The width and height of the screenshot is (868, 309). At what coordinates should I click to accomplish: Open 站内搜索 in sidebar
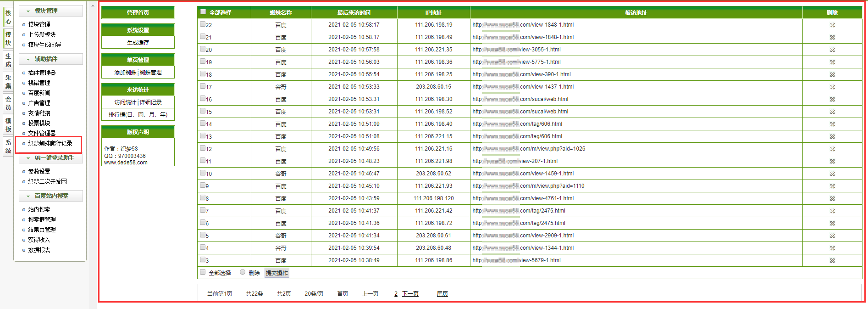pos(39,209)
